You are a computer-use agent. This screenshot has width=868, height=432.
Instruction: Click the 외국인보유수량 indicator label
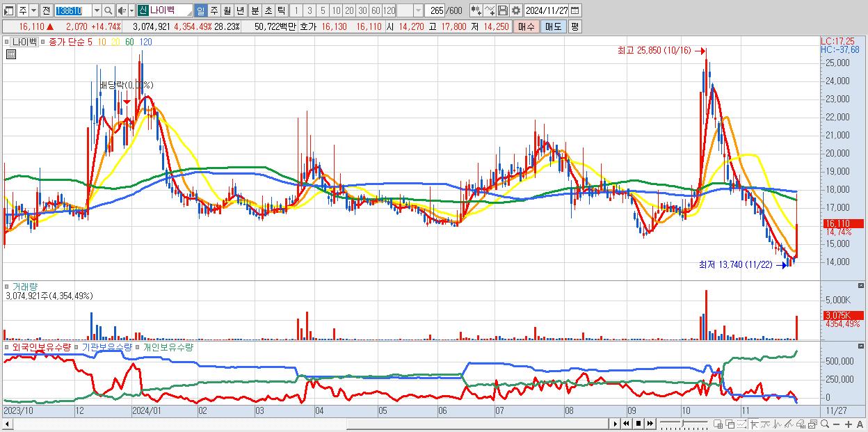(x=42, y=346)
